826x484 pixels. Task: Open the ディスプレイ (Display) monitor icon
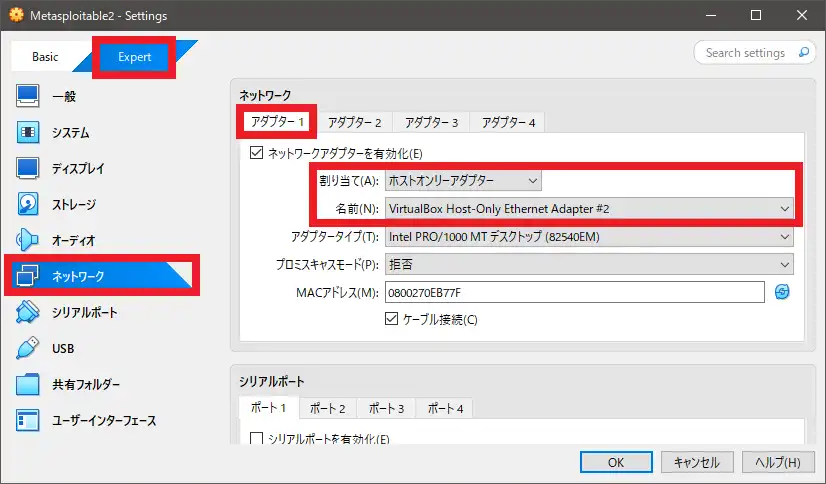28,169
